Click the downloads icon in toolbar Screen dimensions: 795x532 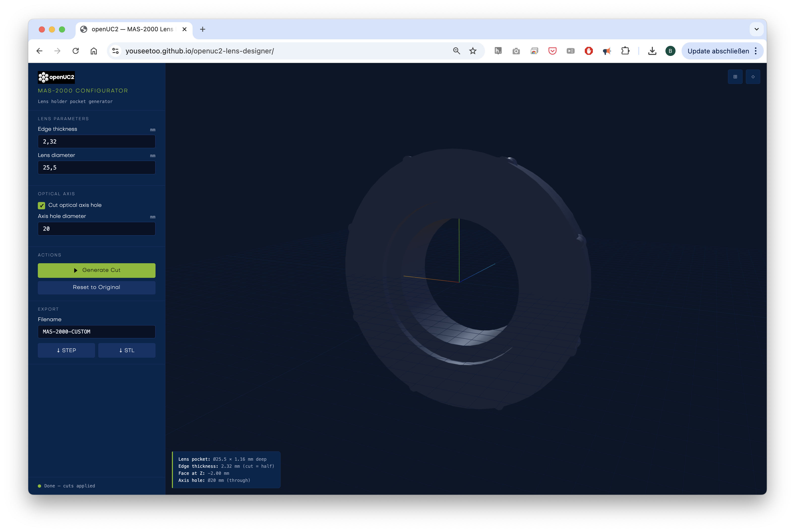[652, 51]
